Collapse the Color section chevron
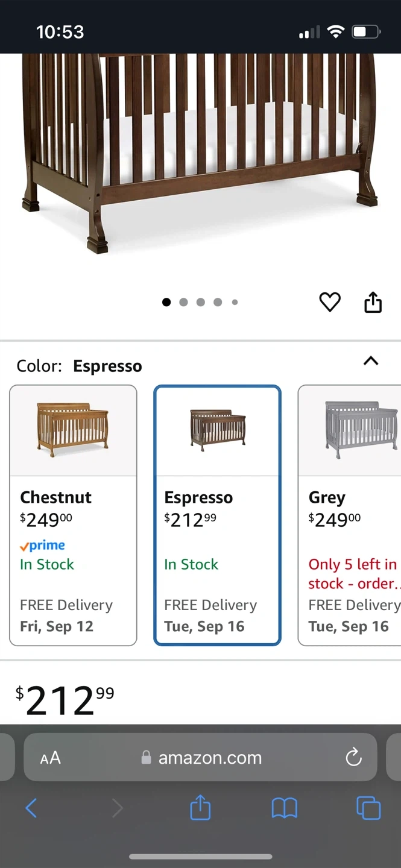This screenshot has width=401, height=868. click(371, 361)
